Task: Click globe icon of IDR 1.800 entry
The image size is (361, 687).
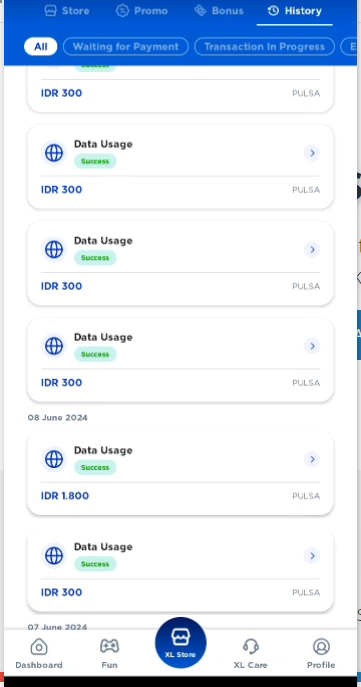Action: click(54, 459)
